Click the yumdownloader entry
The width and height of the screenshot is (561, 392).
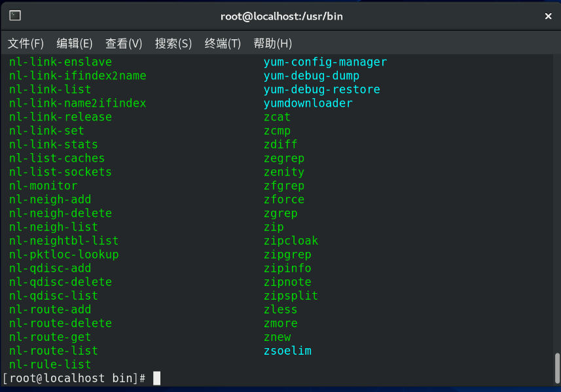point(308,103)
